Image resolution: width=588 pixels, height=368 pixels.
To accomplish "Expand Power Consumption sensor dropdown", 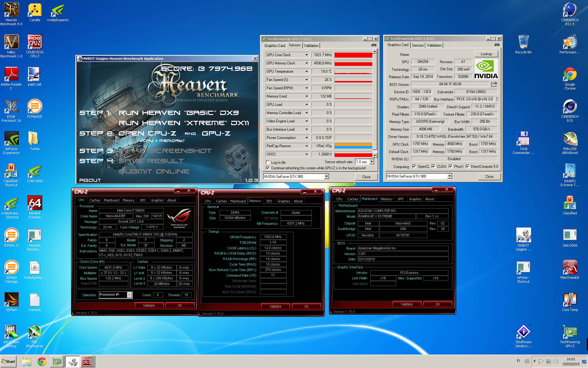I will pos(306,138).
